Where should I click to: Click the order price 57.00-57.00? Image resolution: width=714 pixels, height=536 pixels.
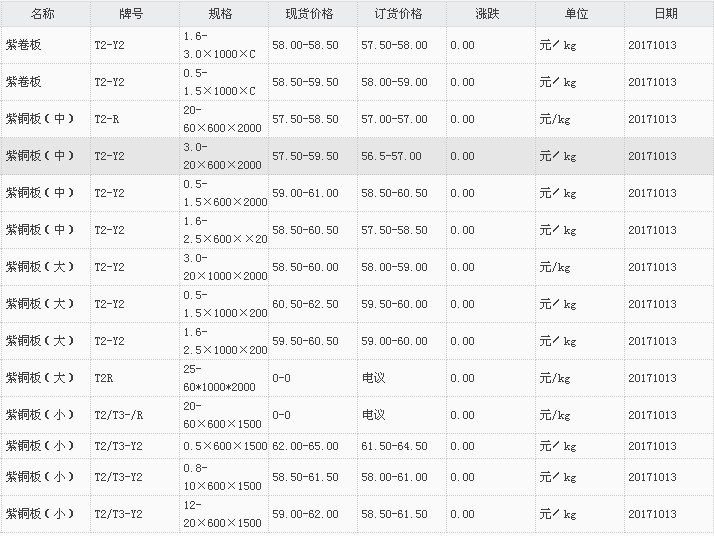coord(394,119)
